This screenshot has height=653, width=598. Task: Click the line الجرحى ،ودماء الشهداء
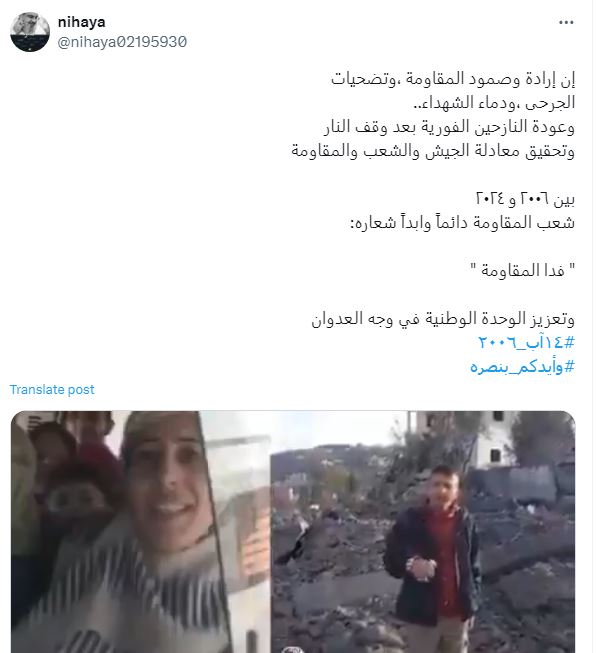click(x=494, y=103)
